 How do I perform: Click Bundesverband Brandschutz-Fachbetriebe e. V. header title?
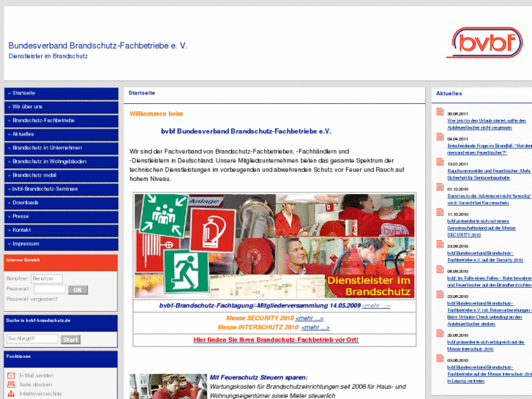coord(98,46)
